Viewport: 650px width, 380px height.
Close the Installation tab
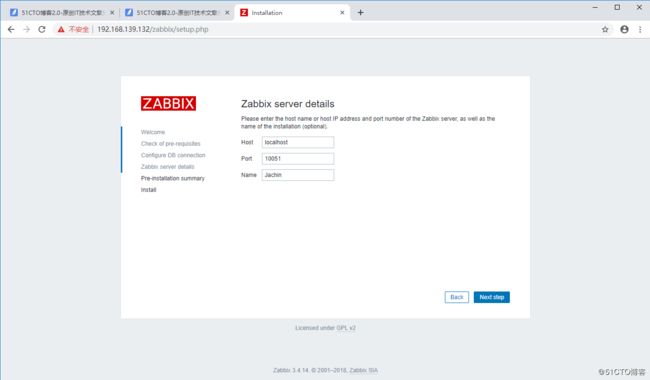342,13
